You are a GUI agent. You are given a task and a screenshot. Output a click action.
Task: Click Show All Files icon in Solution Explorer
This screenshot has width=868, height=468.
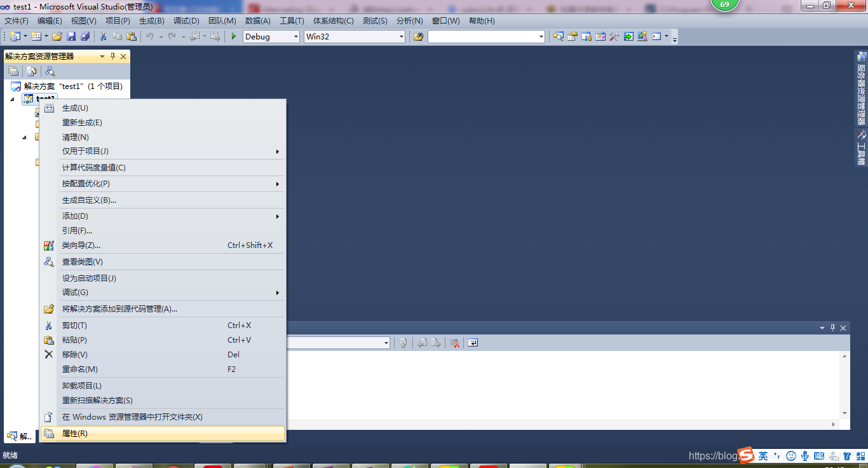31,71
